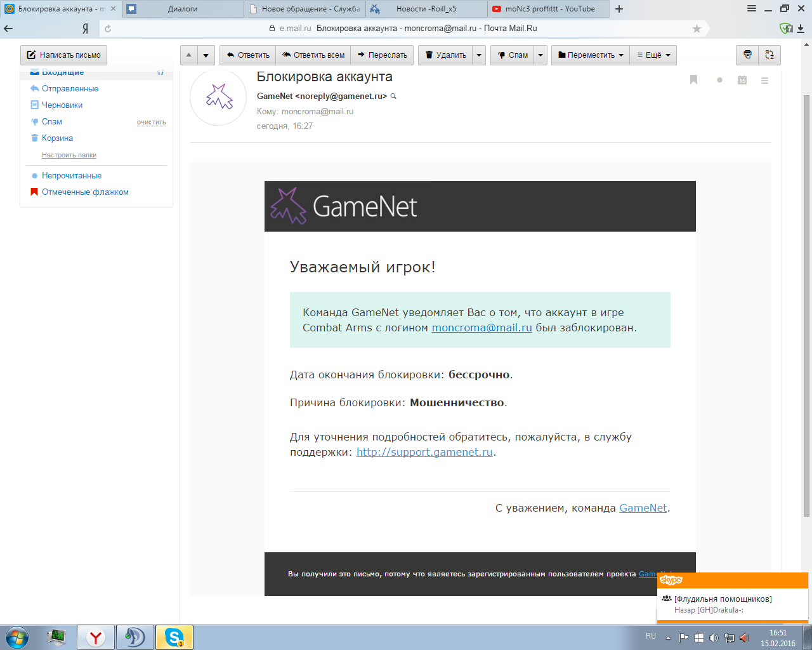The height and width of the screenshot is (650, 812).
Task: Mark the message as Спам in toolbar
Action: (x=513, y=55)
